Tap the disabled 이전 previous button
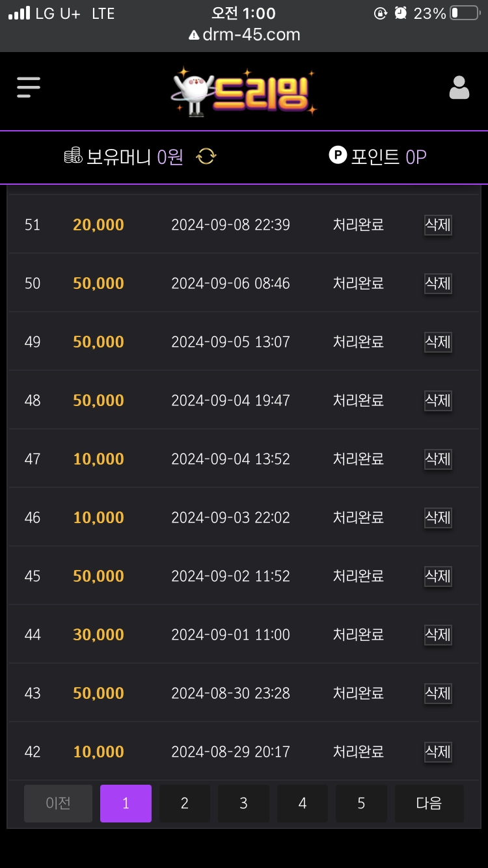Image resolution: width=488 pixels, height=868 pixels. click(x=58, y=804)
